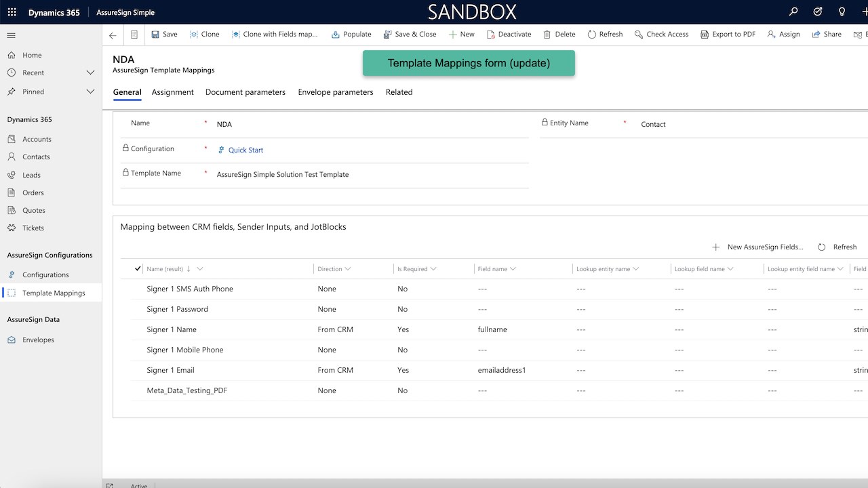868x488 pixels.
Task: Open the Related tab
Action: tap(399, 92)
